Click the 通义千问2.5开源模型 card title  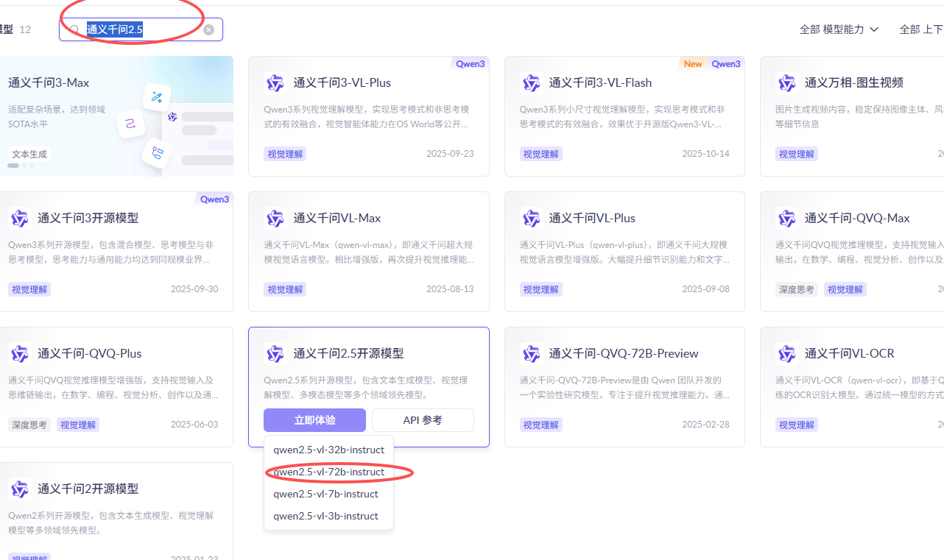click(x=348, y=353)
